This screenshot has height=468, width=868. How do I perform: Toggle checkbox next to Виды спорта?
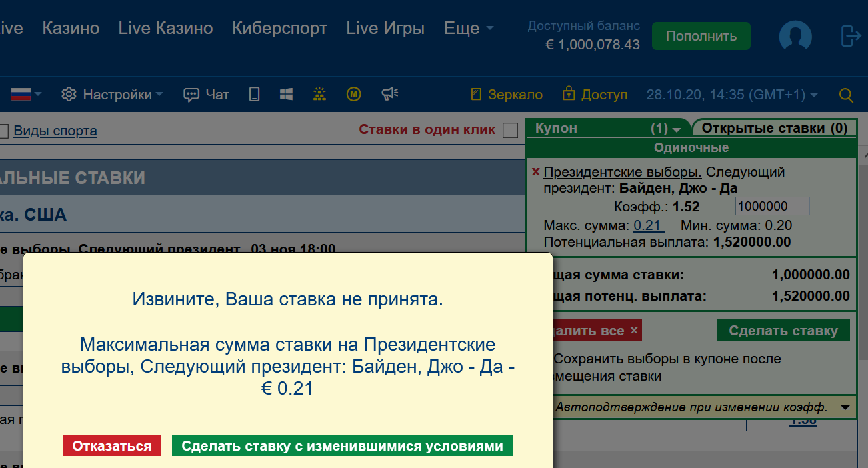tap(3, 131)
